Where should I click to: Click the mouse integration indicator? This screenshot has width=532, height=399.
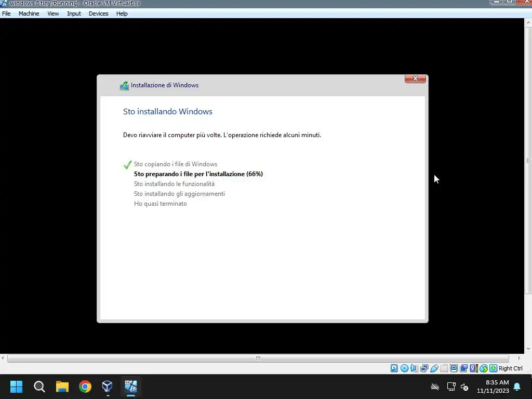pyautogui.click(x=484, y=368)
